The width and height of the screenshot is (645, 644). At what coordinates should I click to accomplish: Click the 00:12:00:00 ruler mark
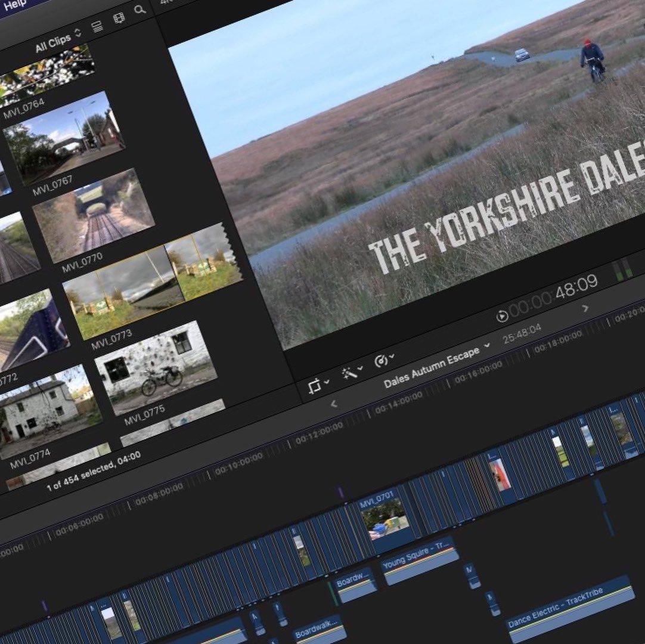[x=319, y=434]
